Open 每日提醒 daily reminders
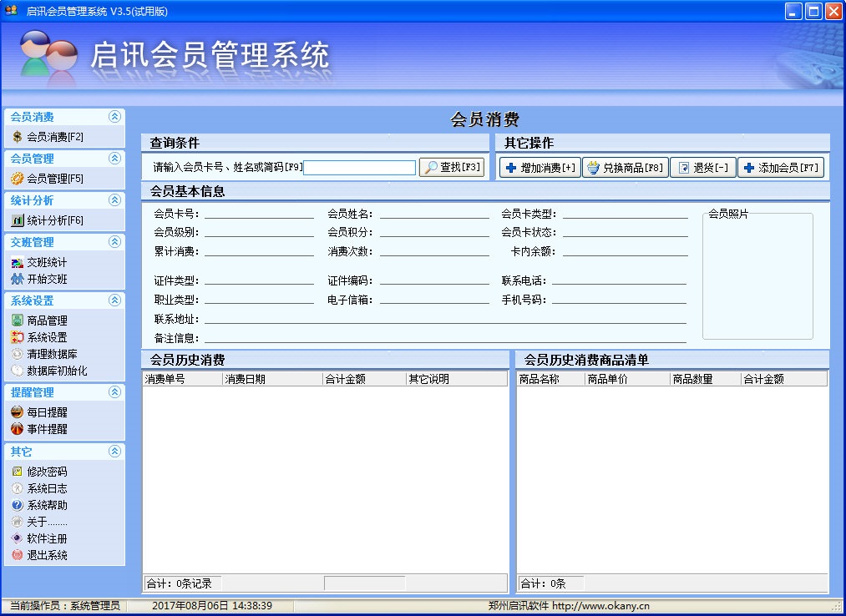The image size is (846, 616). pyautogui.click(x=49, y=412)
